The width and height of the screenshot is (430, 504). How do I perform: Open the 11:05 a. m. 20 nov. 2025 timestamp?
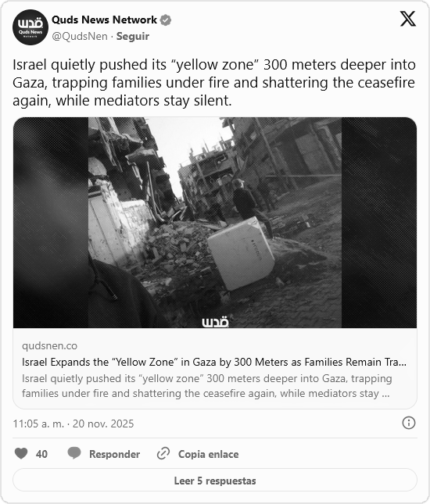point(73,424)
